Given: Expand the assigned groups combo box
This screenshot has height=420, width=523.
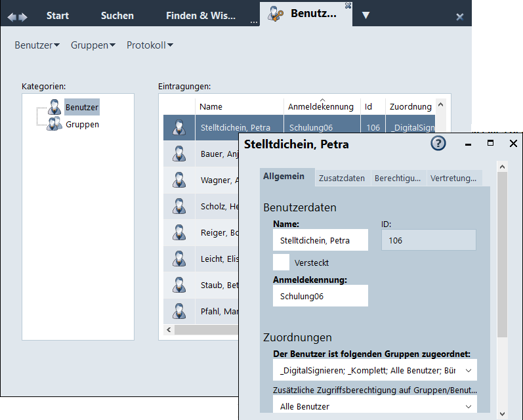Looking at the screenshot, I should pos(469,371).
